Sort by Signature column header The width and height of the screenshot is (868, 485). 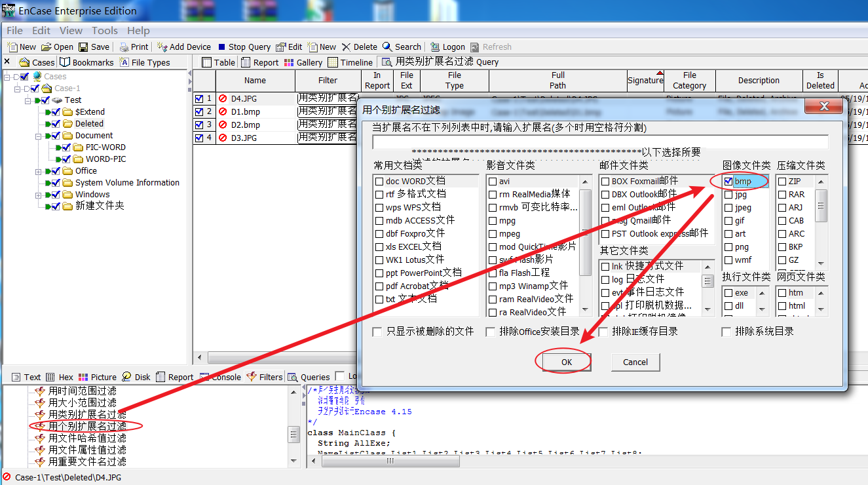(645, 81)
